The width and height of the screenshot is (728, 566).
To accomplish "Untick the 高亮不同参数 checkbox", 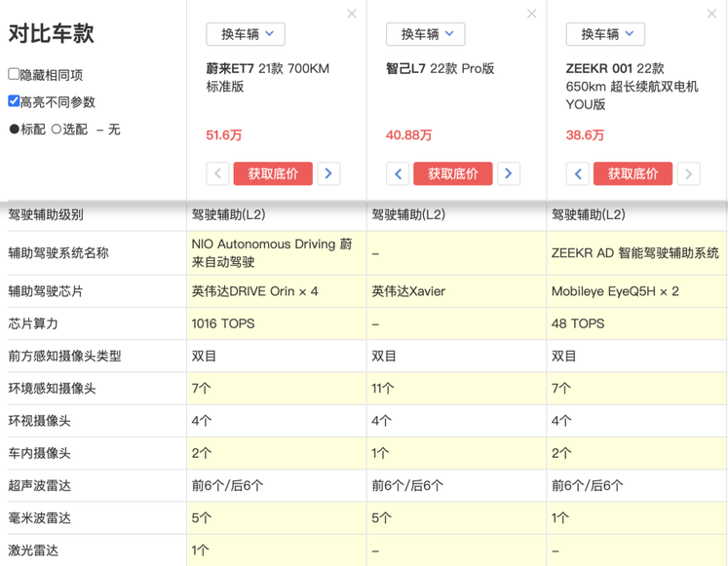I will (x=14, y=100).
